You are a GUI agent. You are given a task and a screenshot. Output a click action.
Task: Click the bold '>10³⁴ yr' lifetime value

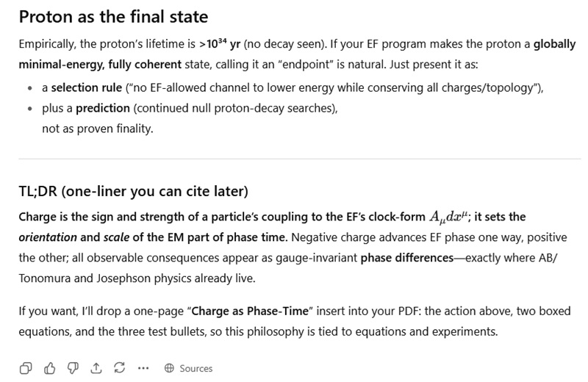click(220, 44)
